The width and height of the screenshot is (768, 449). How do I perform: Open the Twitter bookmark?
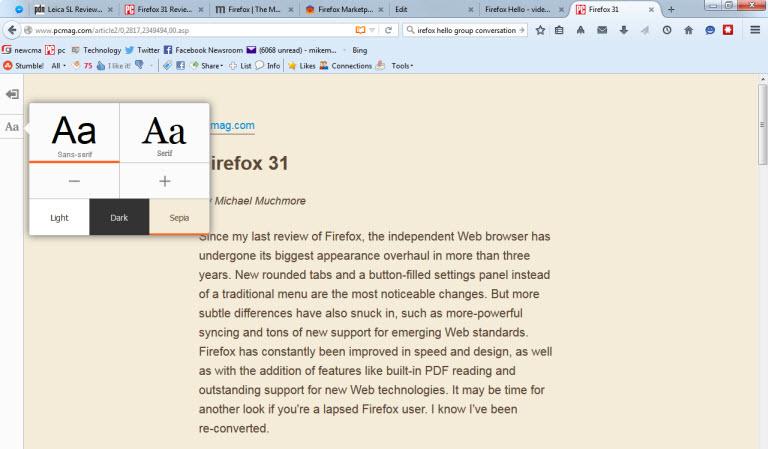click(x=143, y=50)
